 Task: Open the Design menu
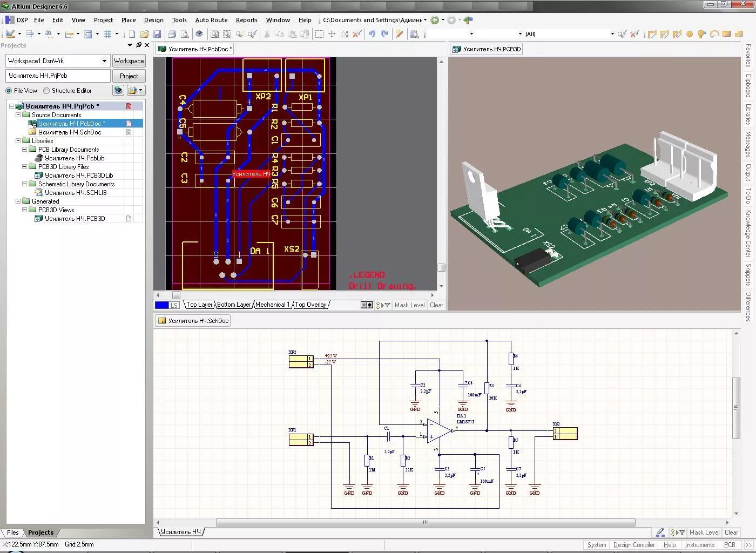tap(153, 20)
